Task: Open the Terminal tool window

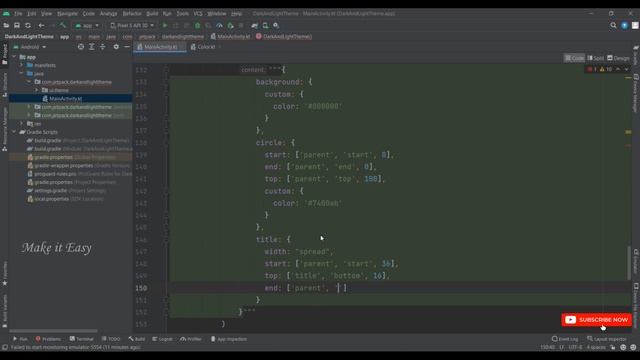Action: [82, 339]
